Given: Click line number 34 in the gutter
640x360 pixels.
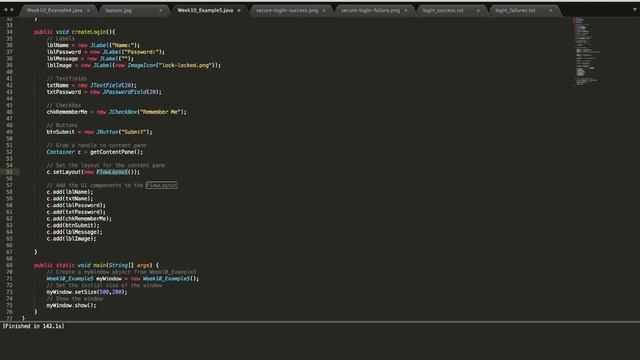Looking at the screenshot, I should pyautogui.click(x=9, y=32).
